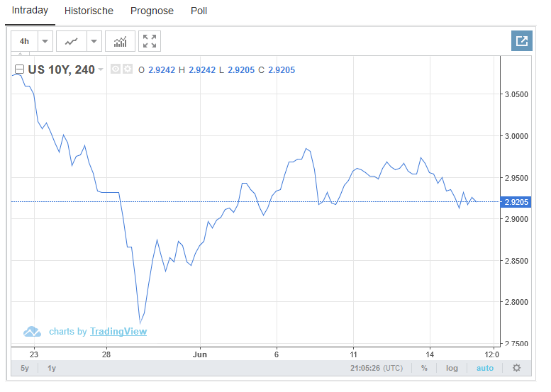Collapse the US 10Y legend
This screenshot has width=551, height=392.
coord(19,69)
